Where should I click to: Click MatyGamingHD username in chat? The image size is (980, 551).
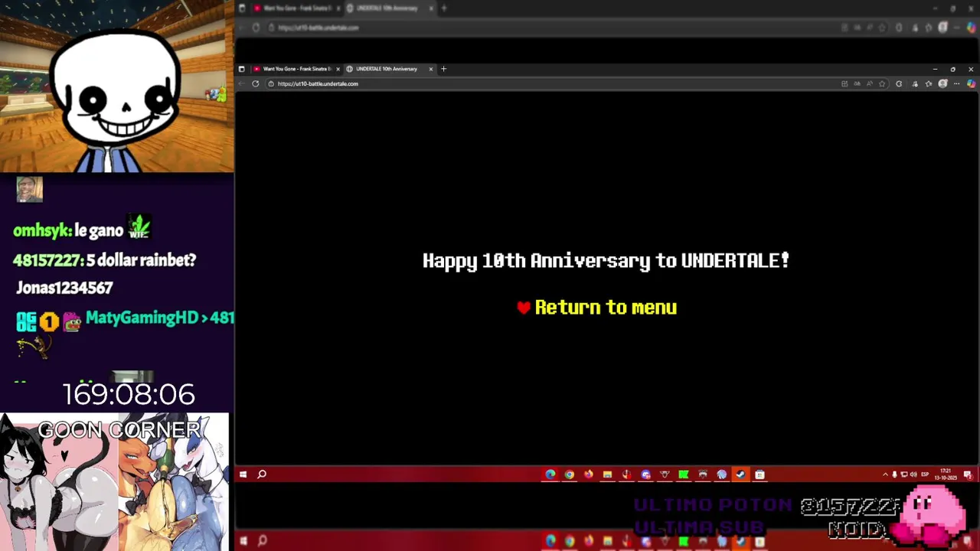142,318
